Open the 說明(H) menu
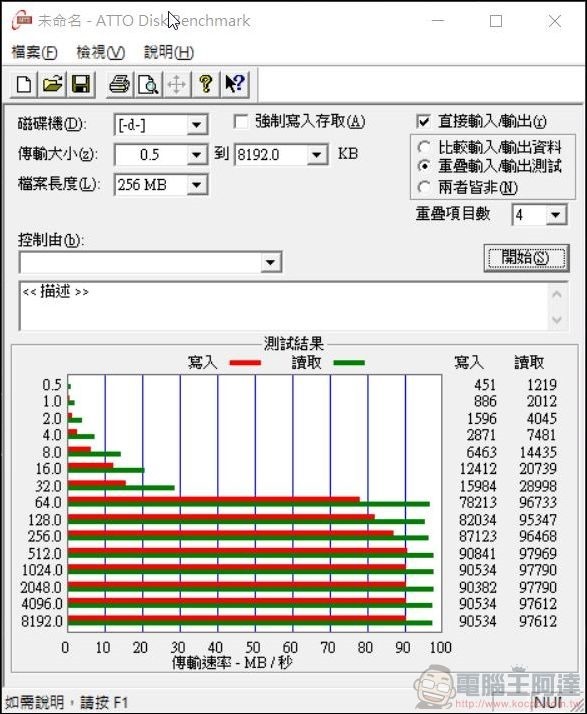The image size is (587, 714). point(169,52)
